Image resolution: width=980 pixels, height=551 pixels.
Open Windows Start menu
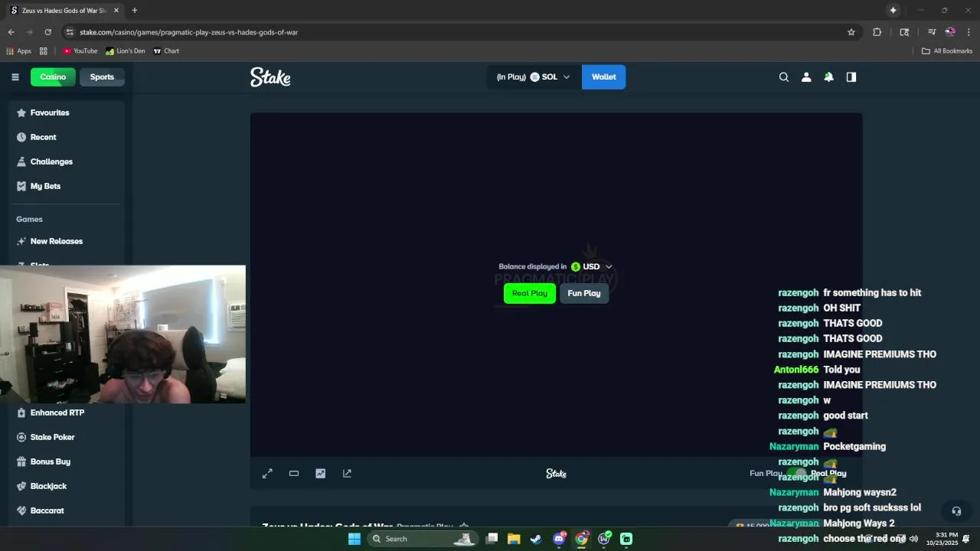click(x=354, y=539)
